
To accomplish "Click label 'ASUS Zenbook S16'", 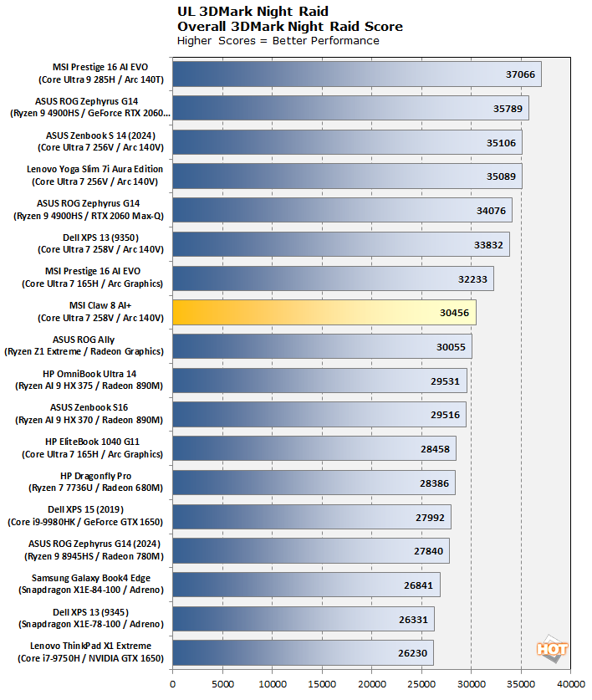I will tap(89, 407).
